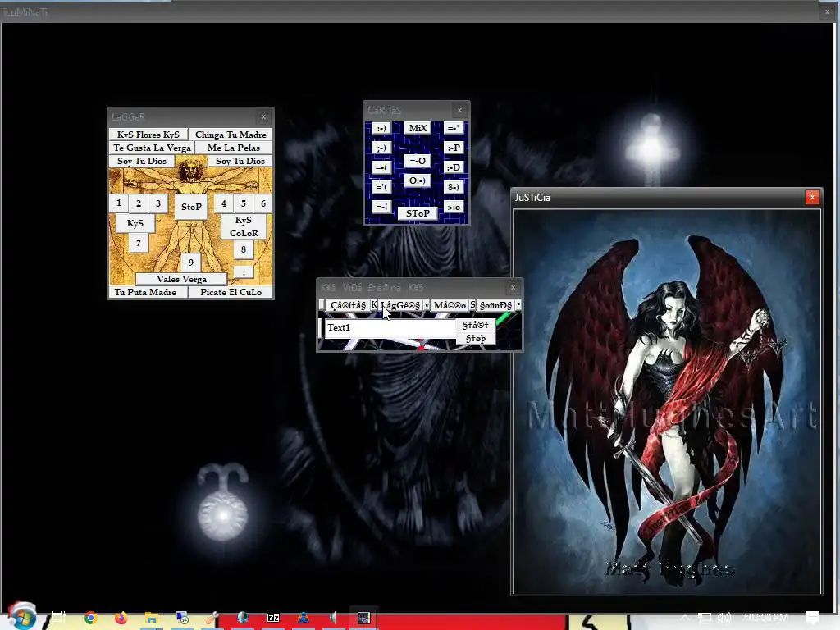Click the bullet button after §oünÐ§

[518, 305]
